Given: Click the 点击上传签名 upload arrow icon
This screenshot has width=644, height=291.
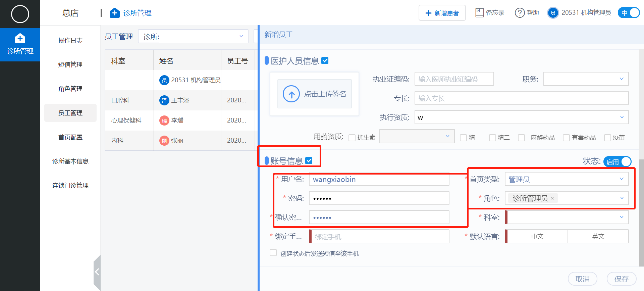Looking at the screenshot, I should (x=291, y=94).
